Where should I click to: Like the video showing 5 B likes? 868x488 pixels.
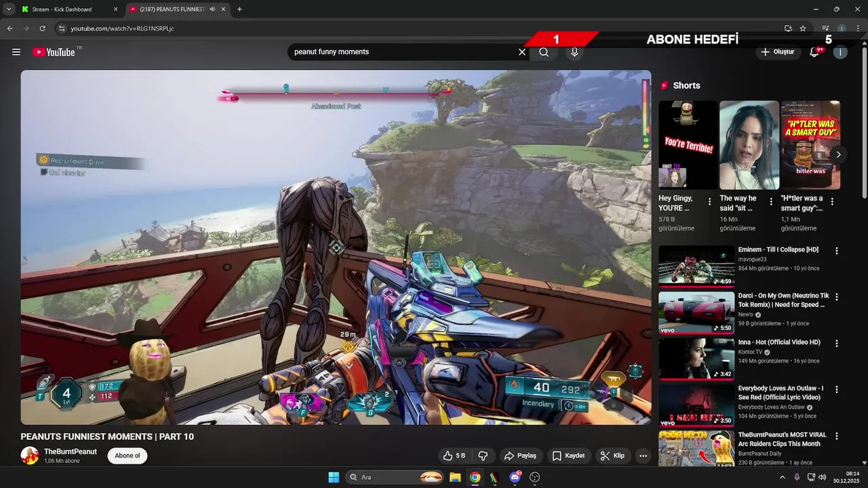454,456
